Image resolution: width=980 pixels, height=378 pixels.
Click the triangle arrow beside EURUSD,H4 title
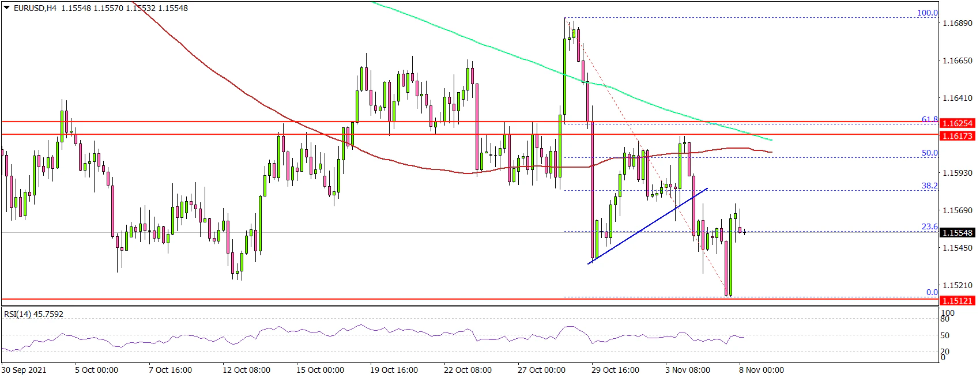coord(6,8)
